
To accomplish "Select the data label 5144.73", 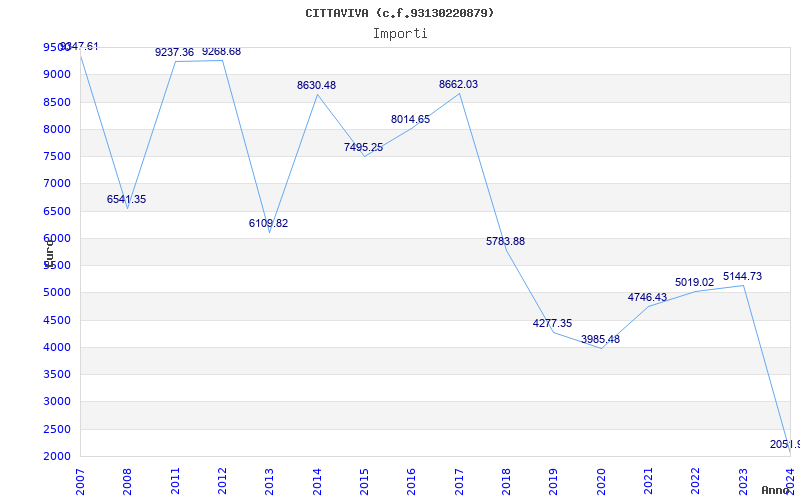I will (x=742, y=277).
